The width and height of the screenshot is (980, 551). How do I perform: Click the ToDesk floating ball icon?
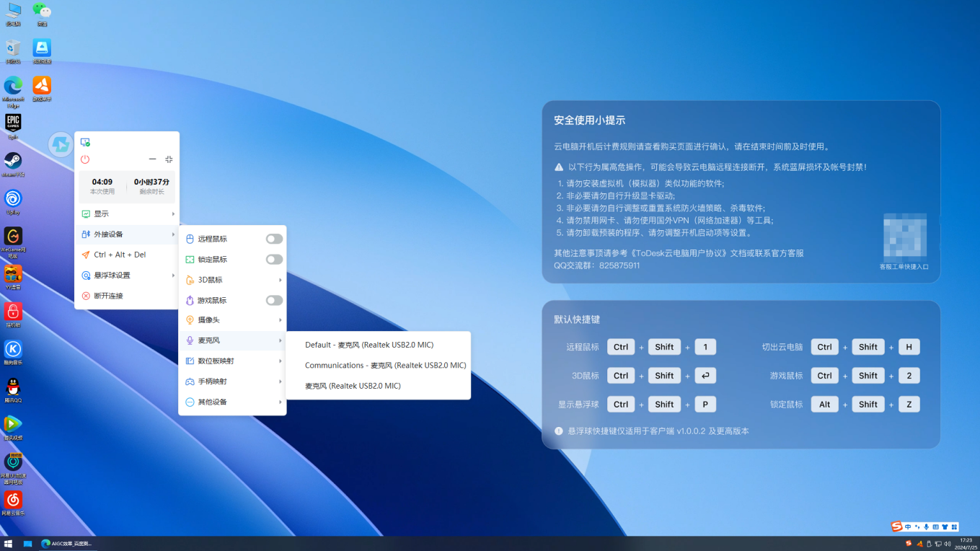61,144
